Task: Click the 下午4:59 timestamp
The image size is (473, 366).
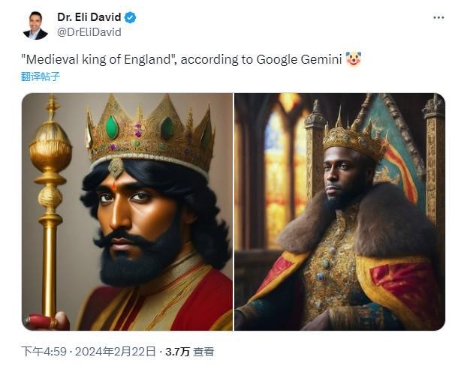Action: (44, 352)
